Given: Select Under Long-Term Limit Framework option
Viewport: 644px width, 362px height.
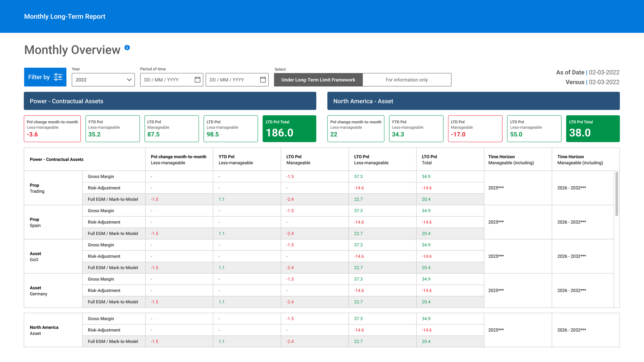Looking at the screenshot, I should click(318, 80).
